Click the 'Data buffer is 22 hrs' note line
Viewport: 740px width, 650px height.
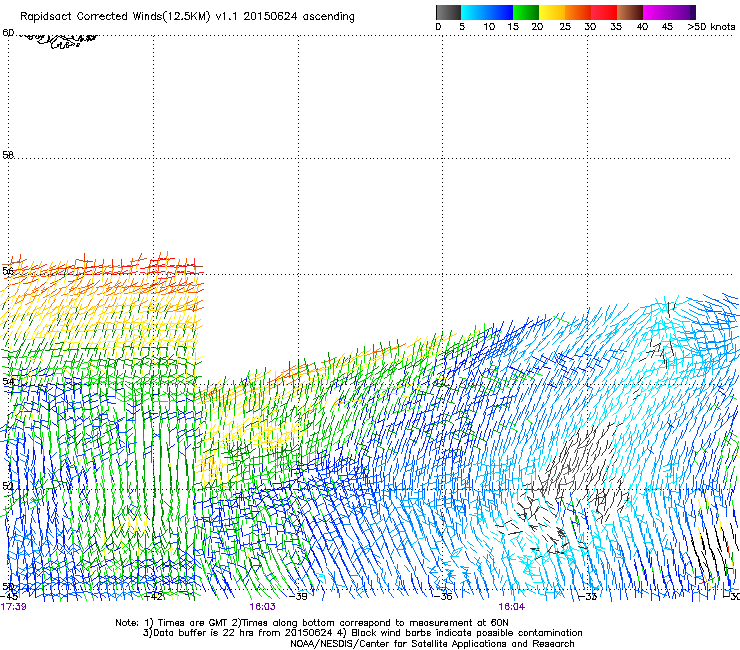point(362,633)
